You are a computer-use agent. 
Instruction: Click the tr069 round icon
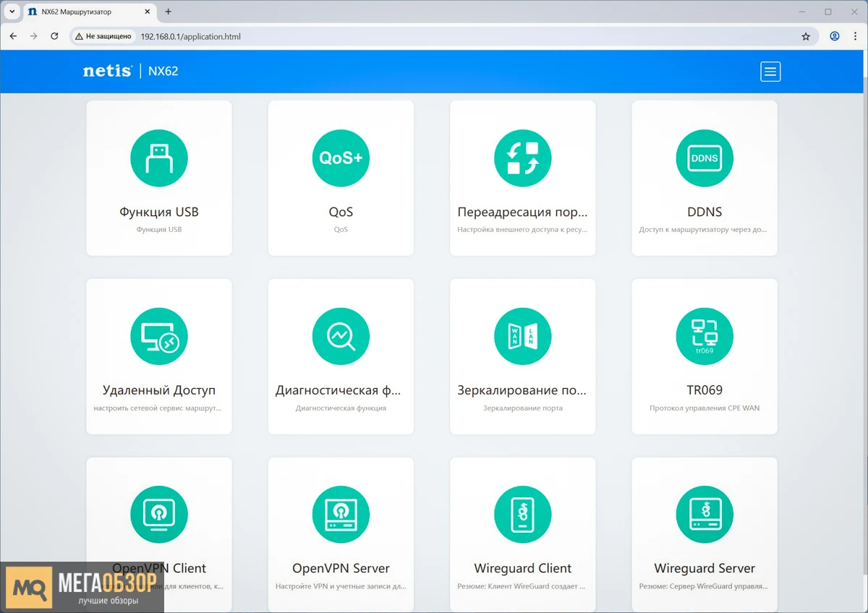click(x=705, y=337)
